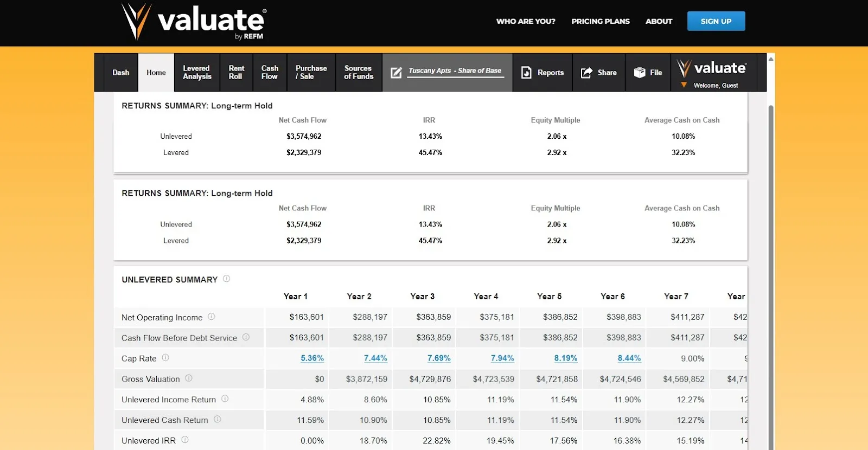This screenshot has width=868, height=450.
Task: Click info icon beside Cash Flow Before Debt Service
Action: tap(246, 337)
